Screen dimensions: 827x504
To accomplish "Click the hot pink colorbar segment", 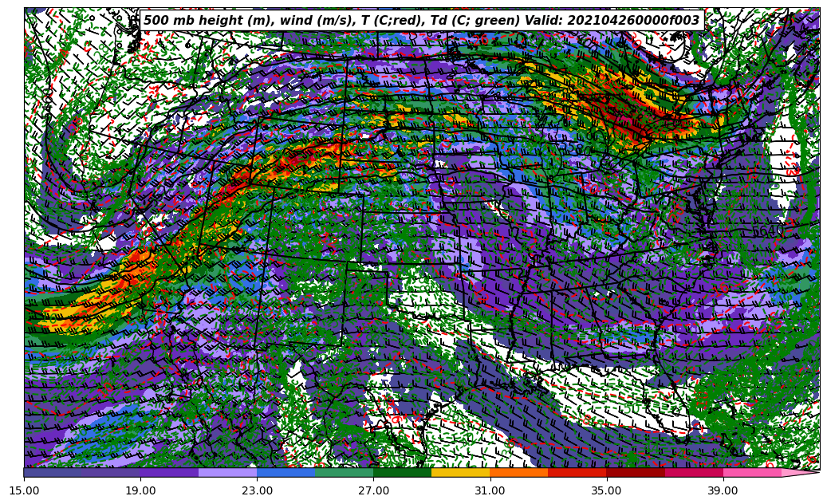I will click(x=751, y=472).
